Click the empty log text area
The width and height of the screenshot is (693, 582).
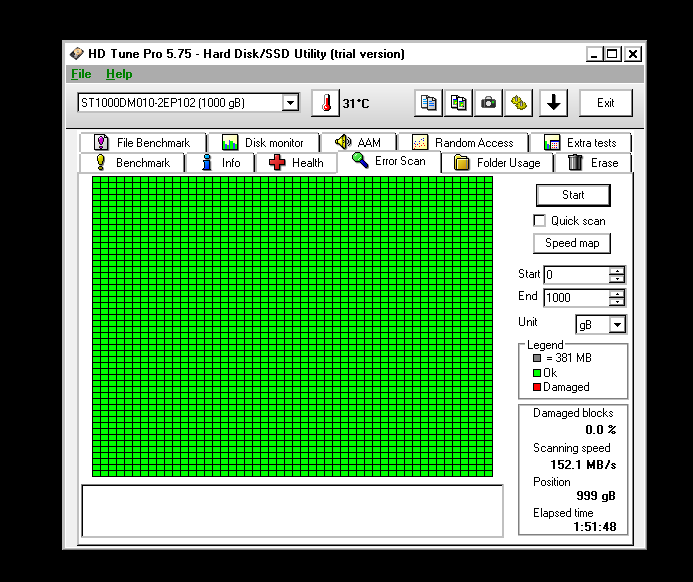click(292, 511)
